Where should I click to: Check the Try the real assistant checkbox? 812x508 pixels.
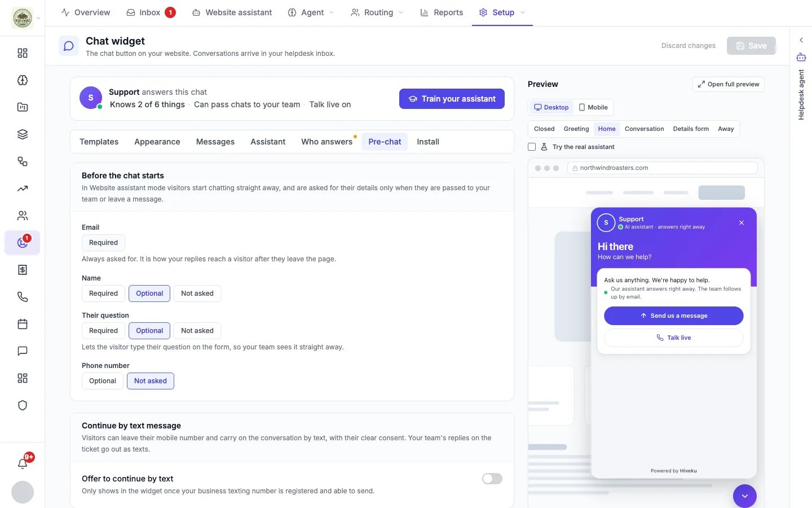click(x=532, y=147)
